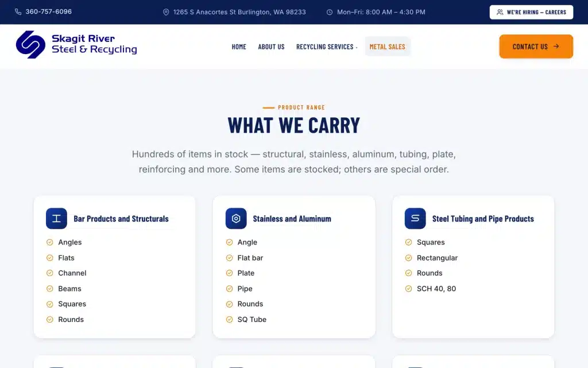Click the checkmark icon next to Rectangular
This screenshot has height=368, width=588.
pos(408,258)
